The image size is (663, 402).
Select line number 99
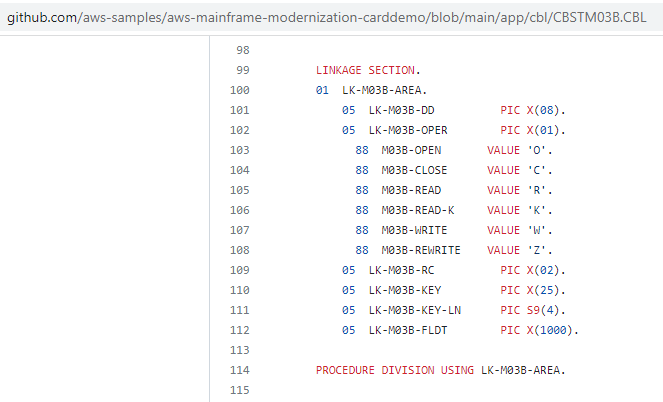point(241,70)
